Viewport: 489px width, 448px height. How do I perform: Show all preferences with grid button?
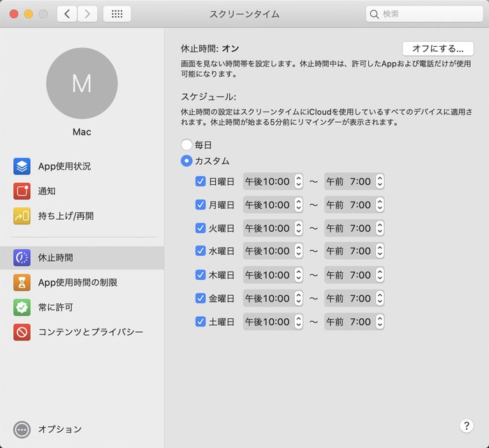[x=117, y=14]
